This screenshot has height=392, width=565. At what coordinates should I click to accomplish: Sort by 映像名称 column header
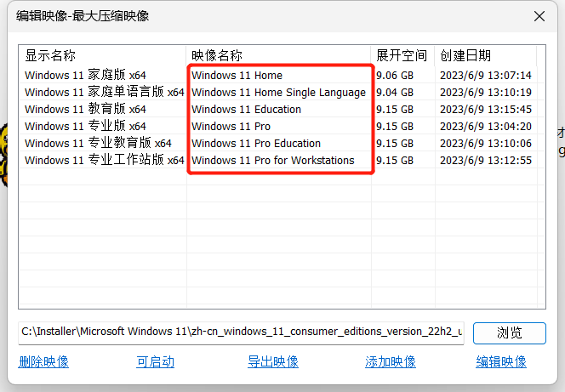pos(217,56)
